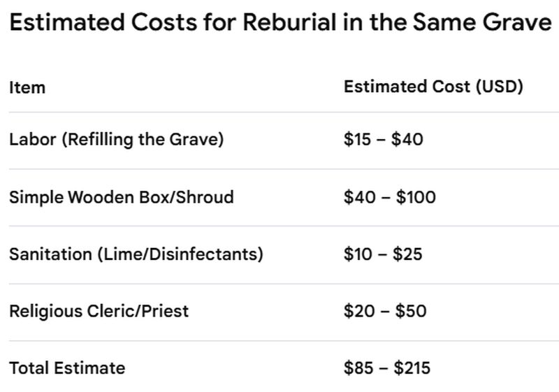Click the $40 – $100 cost value
The image size is (559, 392).
pos(390,197)
